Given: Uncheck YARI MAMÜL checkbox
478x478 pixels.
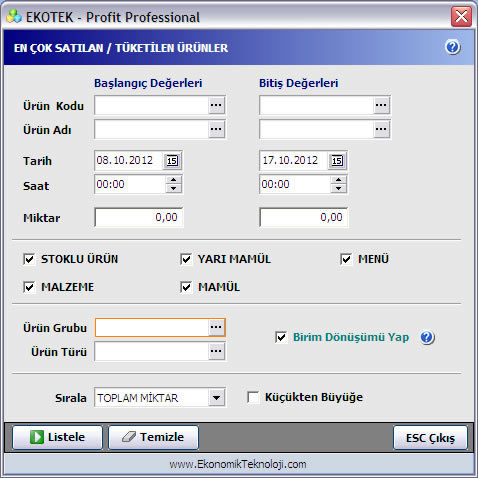Looking at the screenshot, I should [x=186, y=259].
